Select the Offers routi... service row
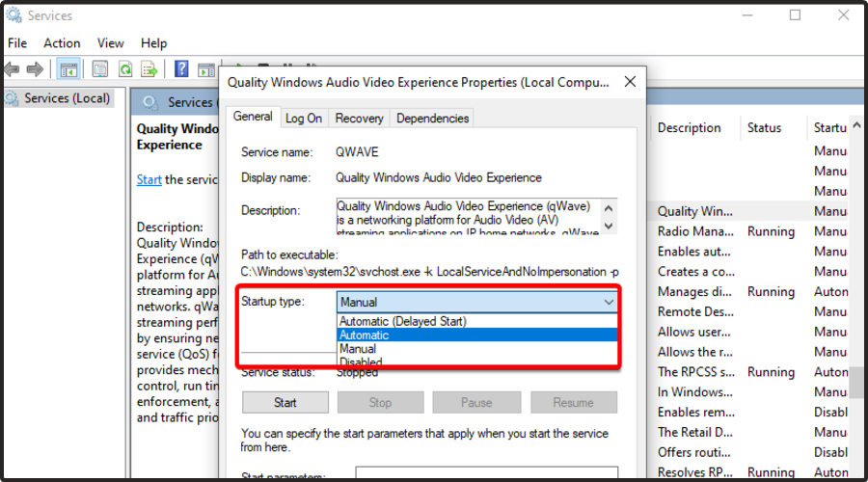This screenshot has width=868, height=482. [749, 452]
